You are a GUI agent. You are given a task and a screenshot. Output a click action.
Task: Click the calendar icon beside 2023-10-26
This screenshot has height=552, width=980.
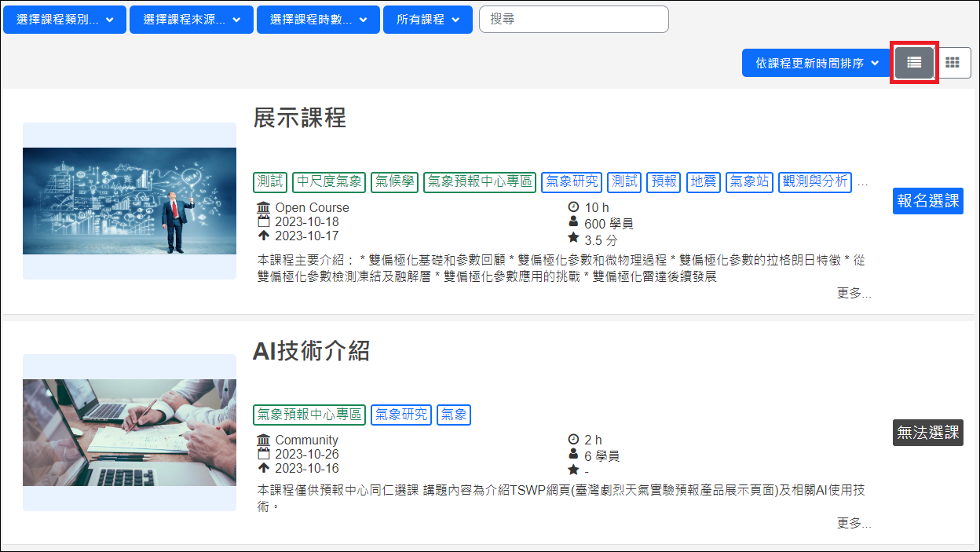[263, 455]
